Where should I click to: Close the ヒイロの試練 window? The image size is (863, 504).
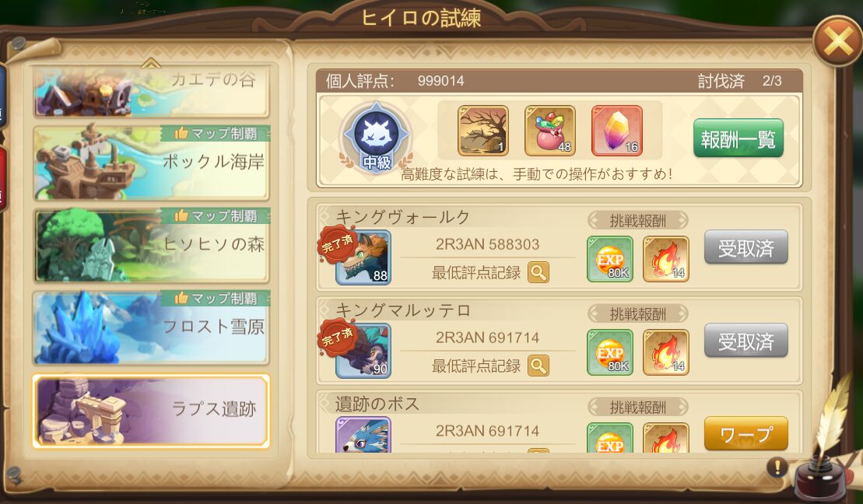[x=837, y=41]
